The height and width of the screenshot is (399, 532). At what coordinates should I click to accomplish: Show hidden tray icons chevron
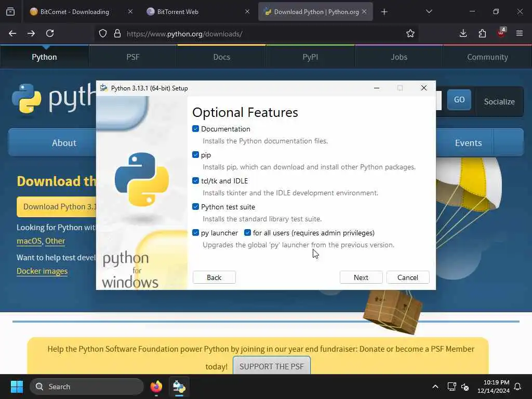point(435,387)
